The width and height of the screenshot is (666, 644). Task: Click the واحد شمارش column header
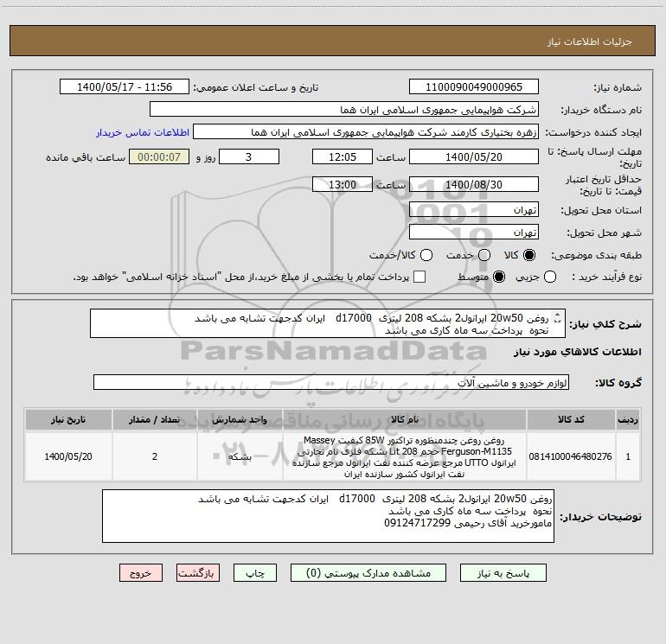[x=240, y=419]
